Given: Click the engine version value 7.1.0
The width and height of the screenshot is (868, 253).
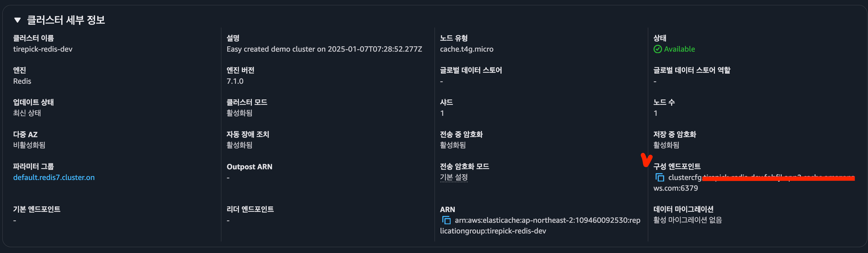Looking at the screenshot, I should [x=235, y=81].
